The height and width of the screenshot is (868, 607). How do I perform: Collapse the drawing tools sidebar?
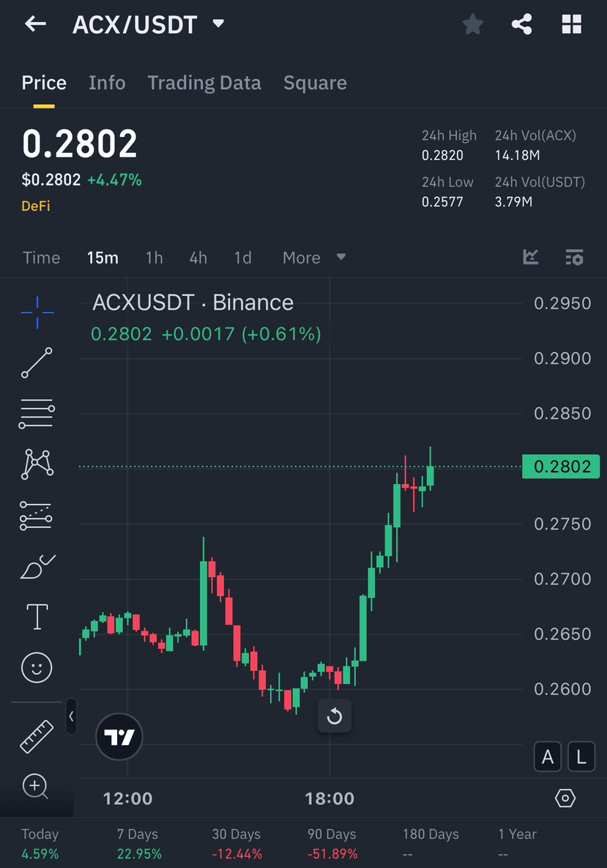[70, 718]
